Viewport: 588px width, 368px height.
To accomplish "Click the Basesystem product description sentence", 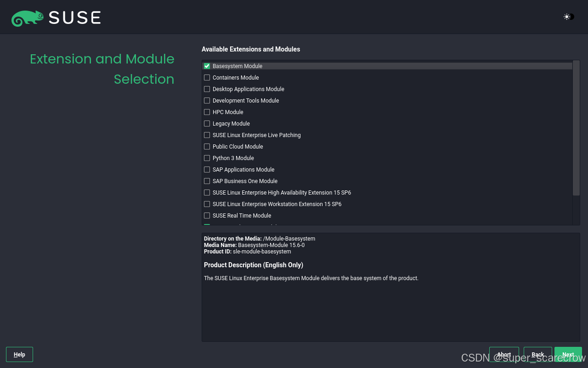I will pos(311,278).
